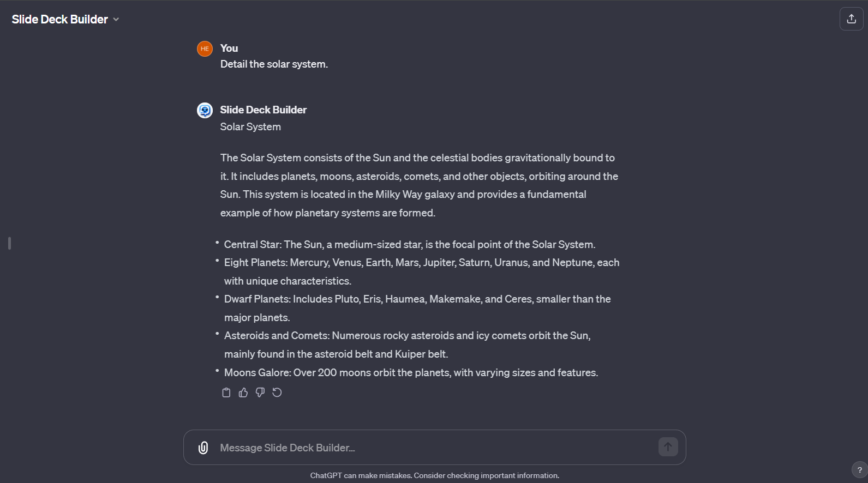Open the Slide Deck Builder title menu
Image resolution: width=868 pixels, height=483 pixels.
[x=65, y=19]
